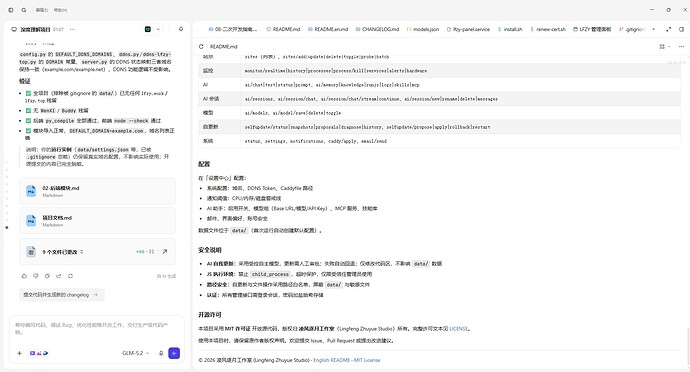Regenerate the response with the retry icon

click(70, 276)
